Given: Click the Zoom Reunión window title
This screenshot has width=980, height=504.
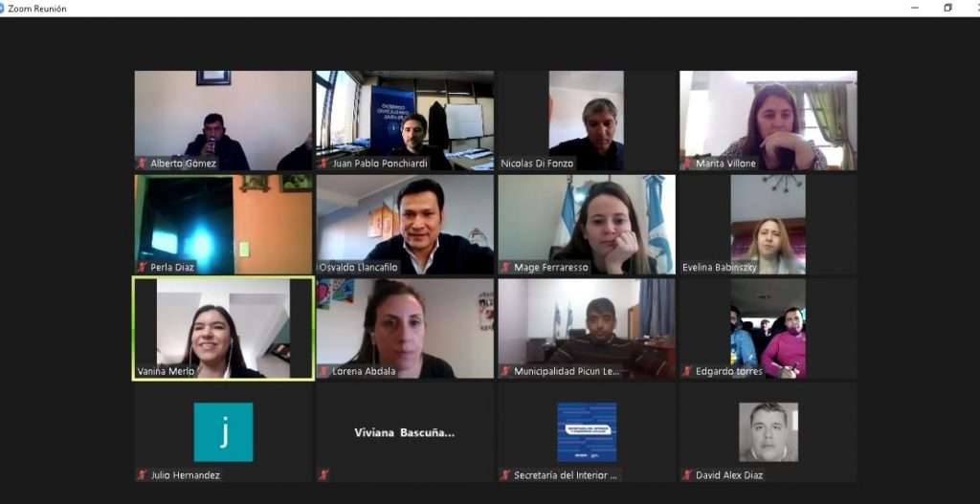Looking at the screenshot, I should coord(37,9).
